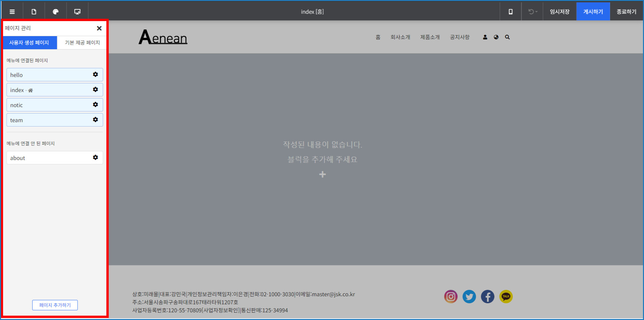Click the 회사소개 navigation menu item

(x=400, y=37)
